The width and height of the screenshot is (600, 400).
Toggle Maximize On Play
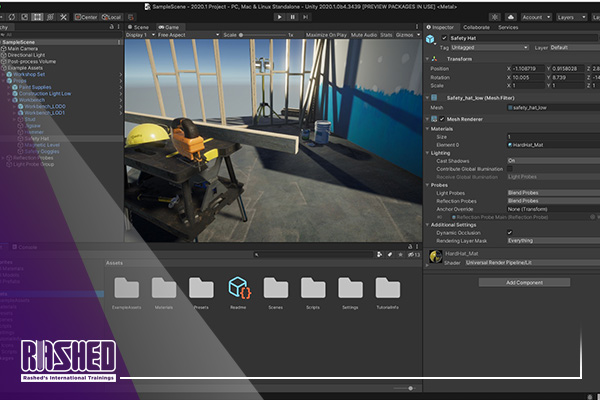pyautogui.click(x=326, y=35)
